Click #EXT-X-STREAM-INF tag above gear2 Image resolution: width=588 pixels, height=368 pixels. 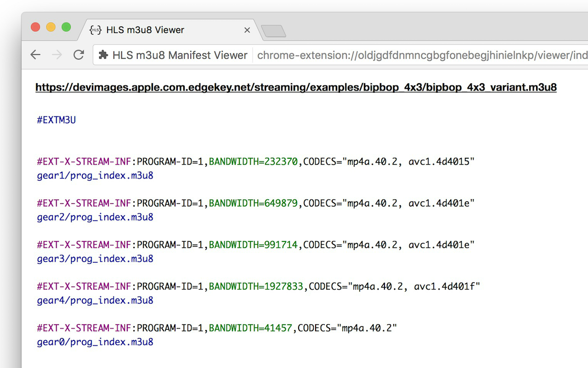(84, 203)
